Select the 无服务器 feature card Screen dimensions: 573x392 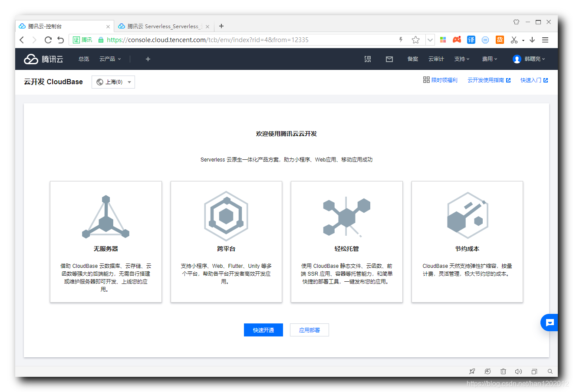pyautogui.click(x=106, y=242)
